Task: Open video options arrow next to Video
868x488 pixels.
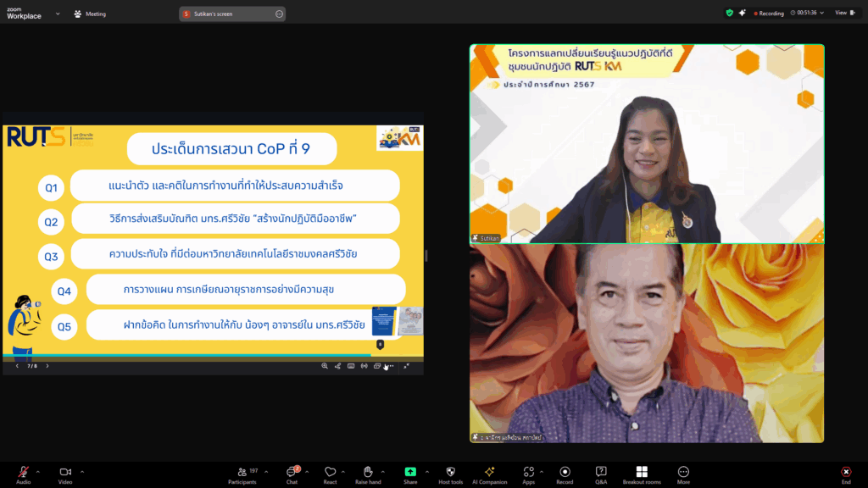Action: (82, 472)
